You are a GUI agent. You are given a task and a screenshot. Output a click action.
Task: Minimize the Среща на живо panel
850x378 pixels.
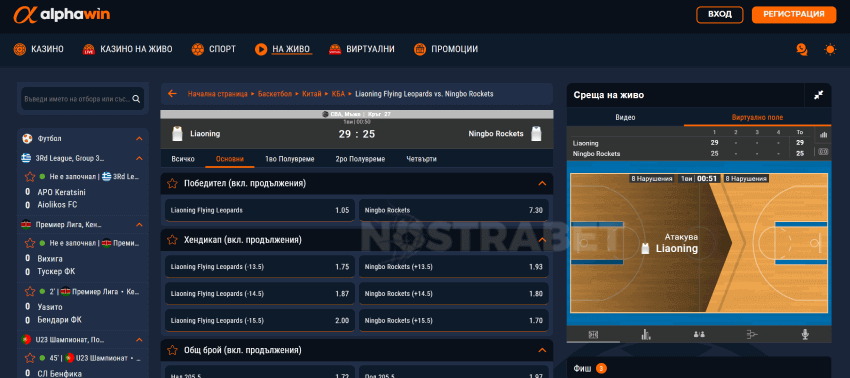click(x=819, y=95)
